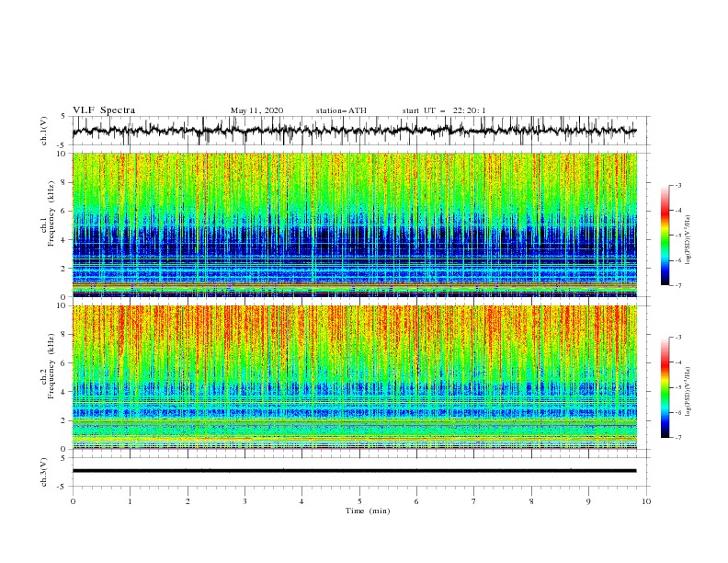728x563 pixels.
Task: Click the "-3" label on the upper colorbar
Action: click(677, 185)
